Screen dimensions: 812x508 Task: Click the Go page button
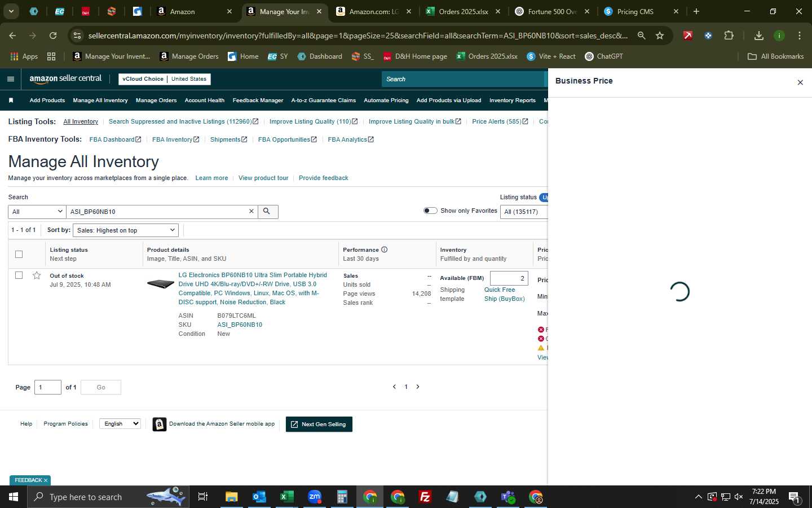pos(101,387)
